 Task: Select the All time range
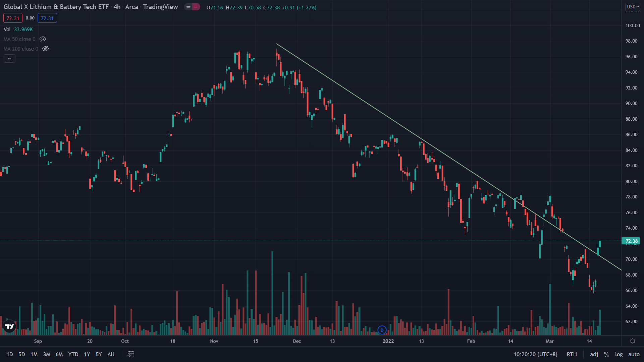pos(111,354)
